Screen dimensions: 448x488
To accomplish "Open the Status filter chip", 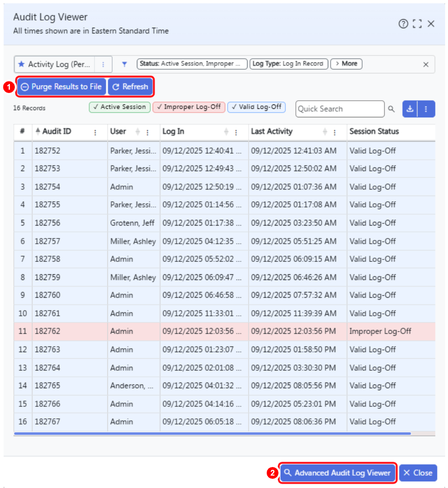I will coord(192,64).
